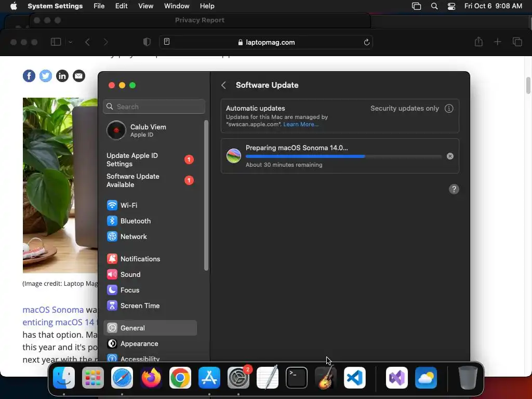Share article on LinkedIn

pyautogui.click(x=62, y=76)
